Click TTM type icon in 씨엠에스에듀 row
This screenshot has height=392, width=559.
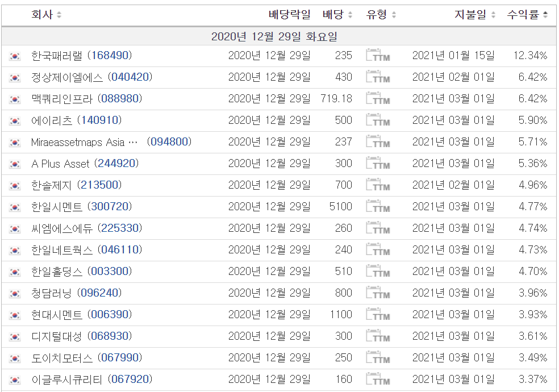tap(378, 228)
